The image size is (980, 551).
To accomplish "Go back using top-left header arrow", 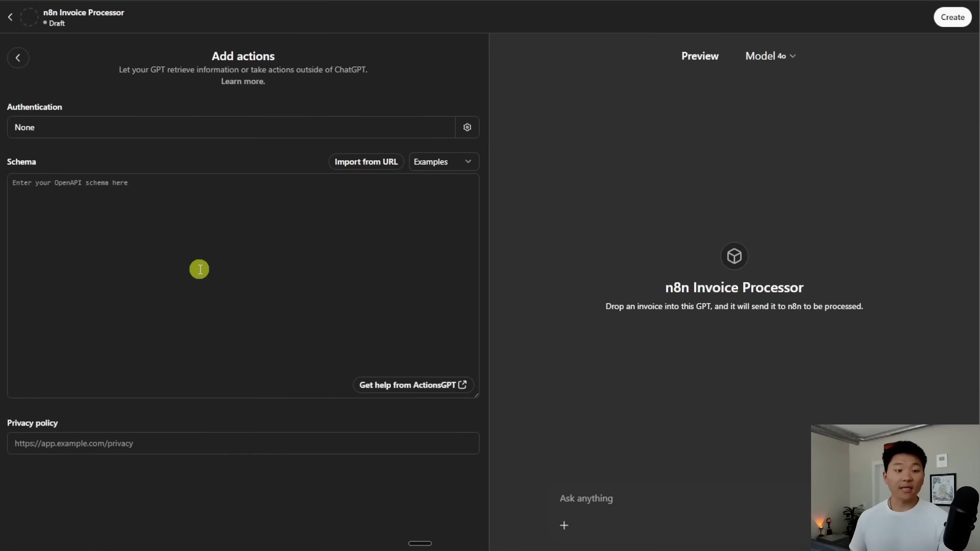I will click(x=10, y=17).
